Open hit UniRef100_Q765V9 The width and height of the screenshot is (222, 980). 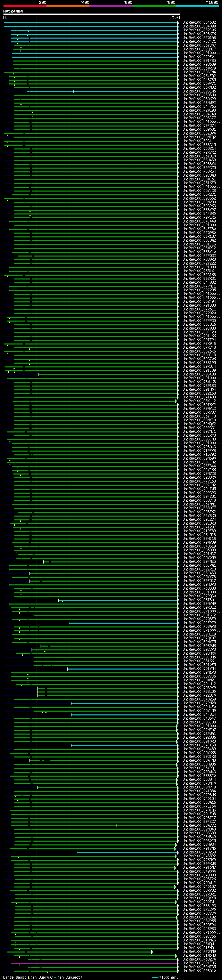[x=199, y=860]
